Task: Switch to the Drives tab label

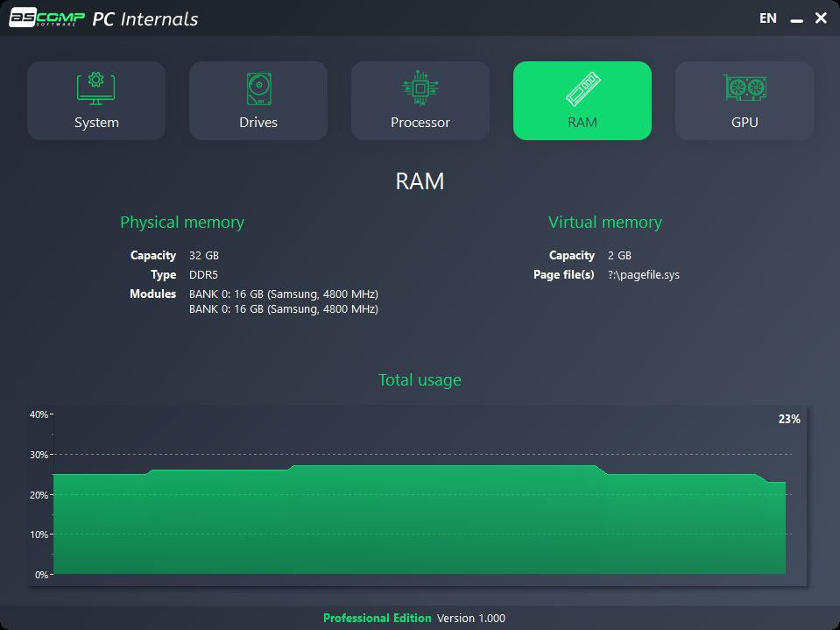Action: (258, 122)
